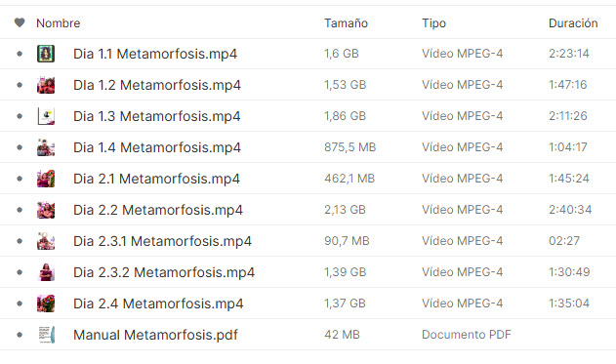Select the Manual Metamorfosis.pdf filename
The image size is (616, 364).
pos(155,335)
